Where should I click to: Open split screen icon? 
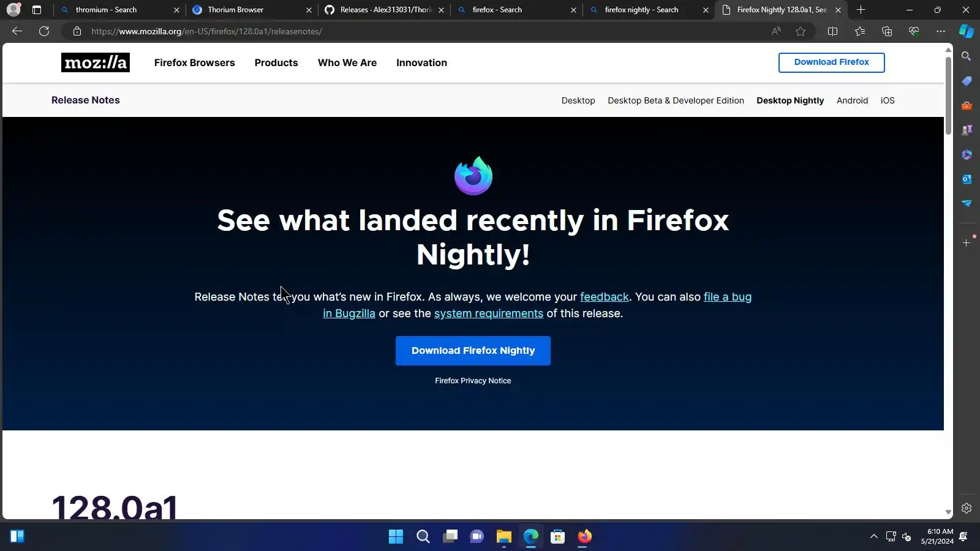point(832,31)
